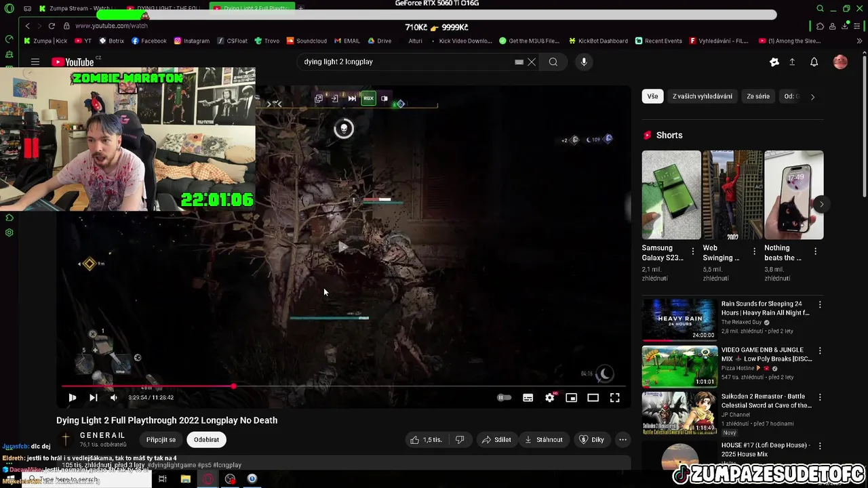Open options for Rain Sounds video
868x488 pixels.
point(820,305)
